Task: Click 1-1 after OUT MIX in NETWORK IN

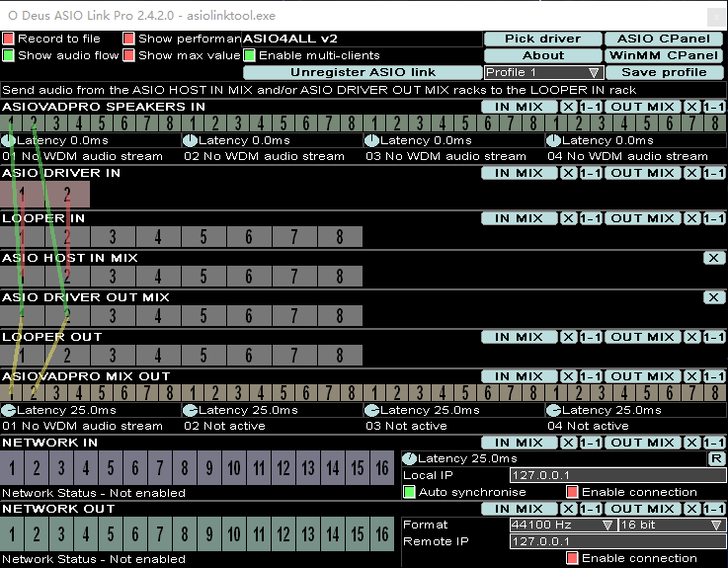Action: [713, 444]
